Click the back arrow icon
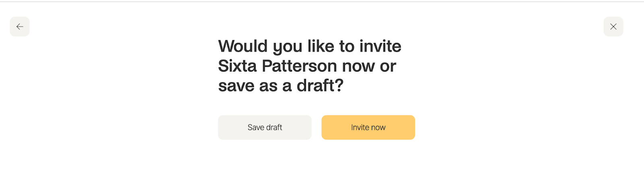Viewport: 644px width, 189px height. (20, 27)
